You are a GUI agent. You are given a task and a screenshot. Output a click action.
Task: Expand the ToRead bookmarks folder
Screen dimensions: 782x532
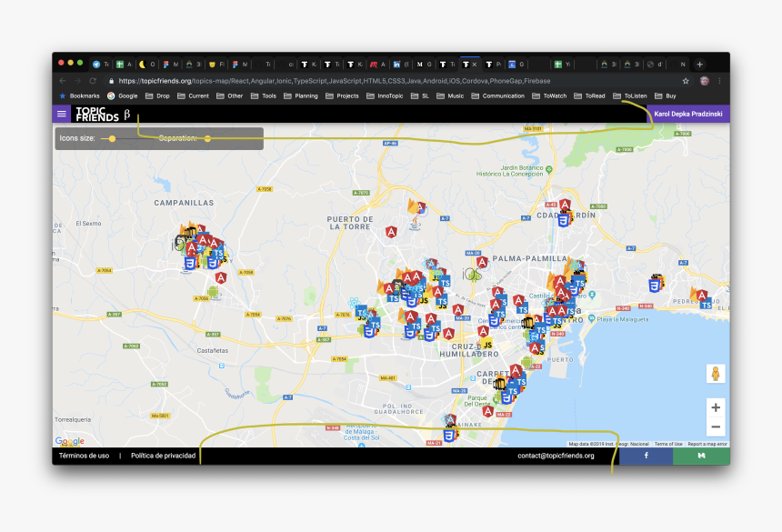[x=589, y=95]
